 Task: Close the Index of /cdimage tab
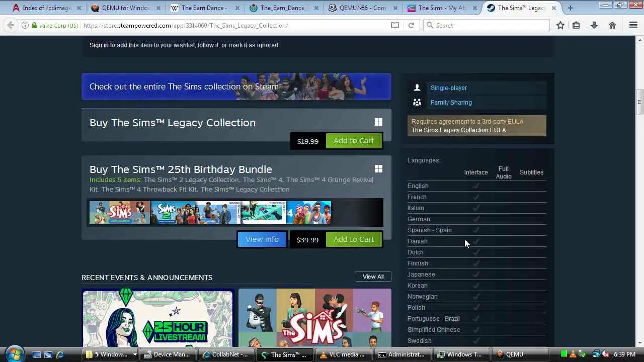(80, 8)
